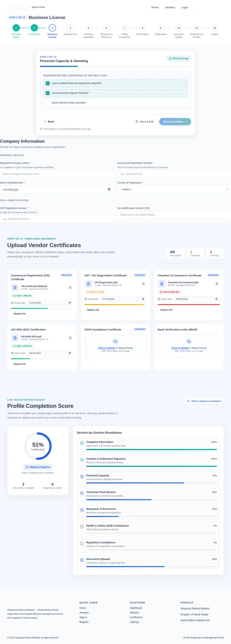The height and width of the screenshot is (644, 231).
Task: Open the Vendors menu in top navigation
Action: pyautogui.click(x=170, y=7)
